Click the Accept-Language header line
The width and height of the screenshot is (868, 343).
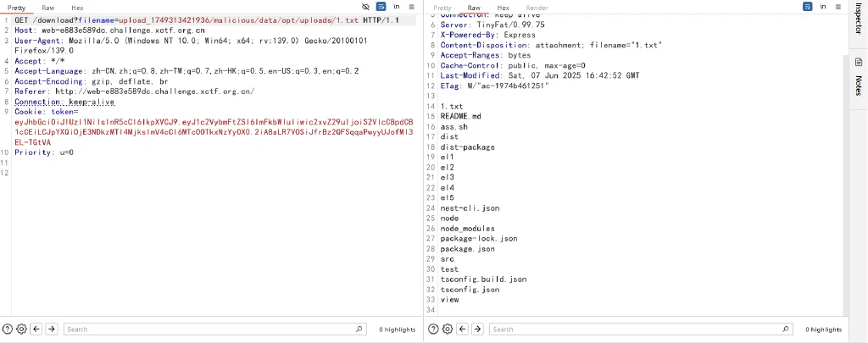186,71
